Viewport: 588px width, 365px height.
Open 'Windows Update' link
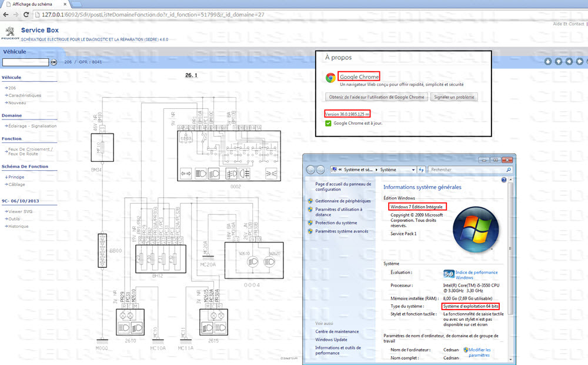pyautogui.click(x=331, y=340)
